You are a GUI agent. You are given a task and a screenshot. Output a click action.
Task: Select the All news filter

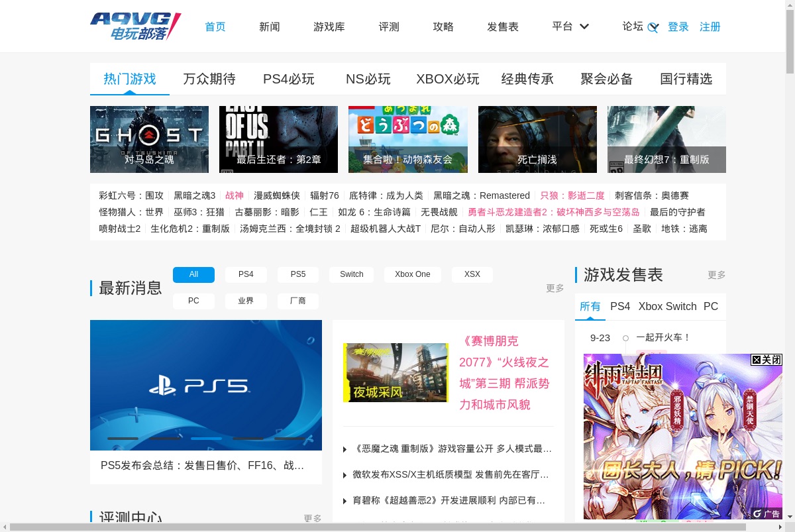193,274
